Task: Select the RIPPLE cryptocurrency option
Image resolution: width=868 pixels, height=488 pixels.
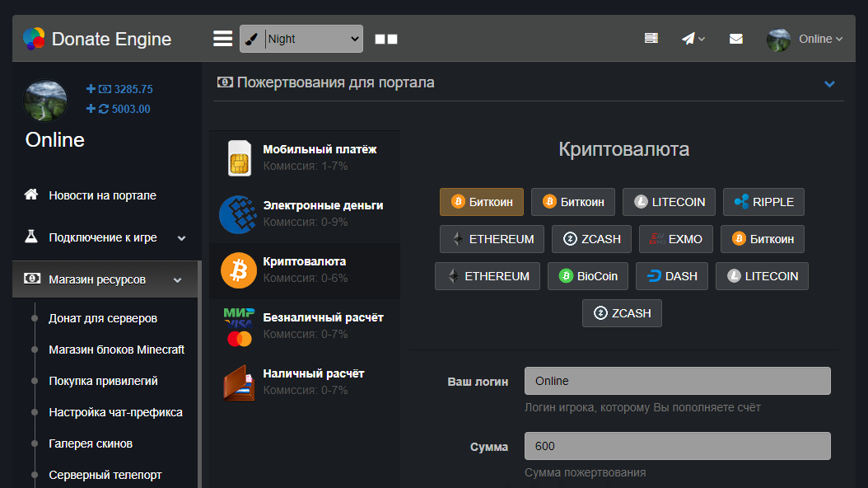Action: [763, 202]
